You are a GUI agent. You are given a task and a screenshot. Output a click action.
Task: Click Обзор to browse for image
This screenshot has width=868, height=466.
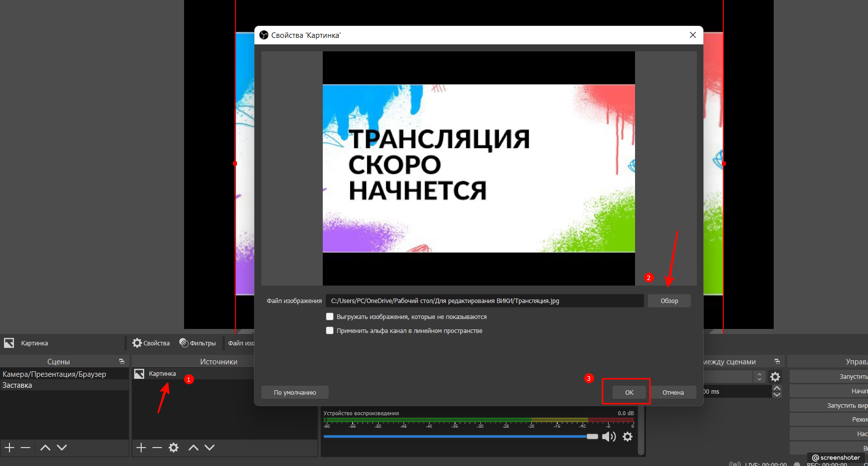point(669,301)
